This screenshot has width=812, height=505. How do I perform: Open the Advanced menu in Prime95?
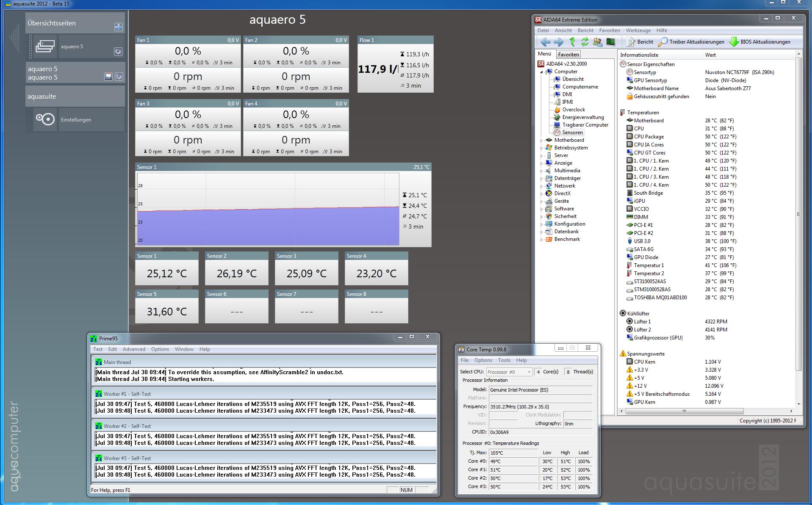[x=134, y=349]
